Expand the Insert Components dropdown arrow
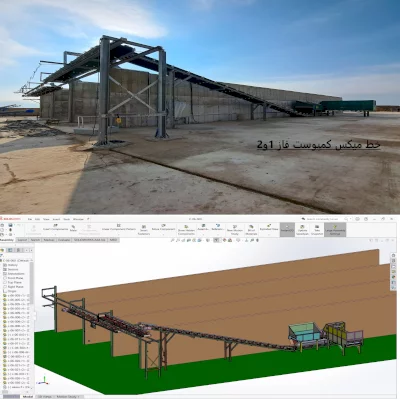 [x=55, y=235]
